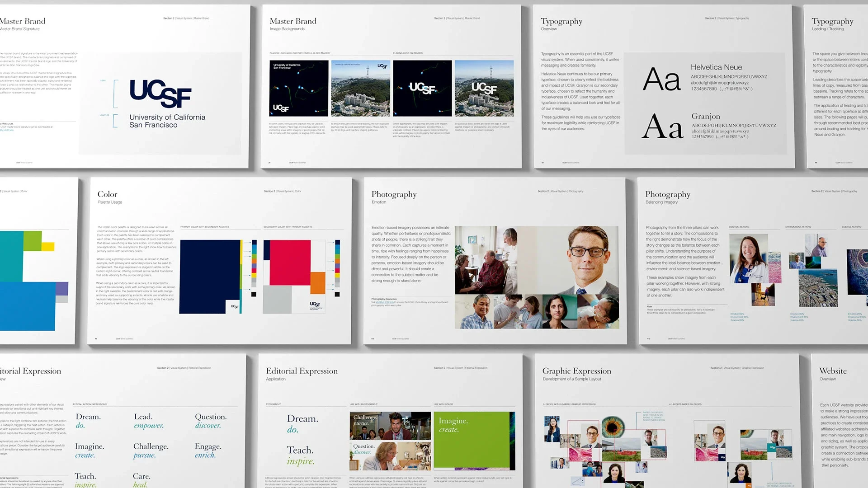Click the 'University of California San Francisco' logotype text
The image size is (868, 488).
167,121
